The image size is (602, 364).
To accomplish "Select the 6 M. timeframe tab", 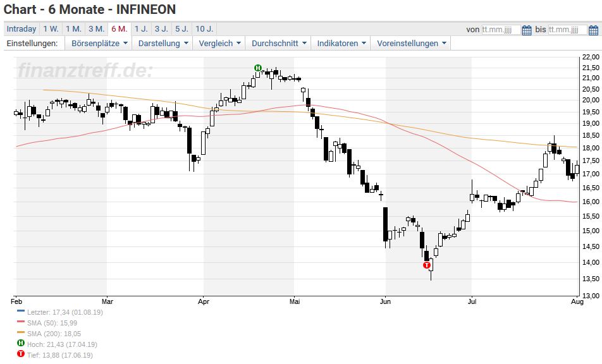I will (120, 29).
